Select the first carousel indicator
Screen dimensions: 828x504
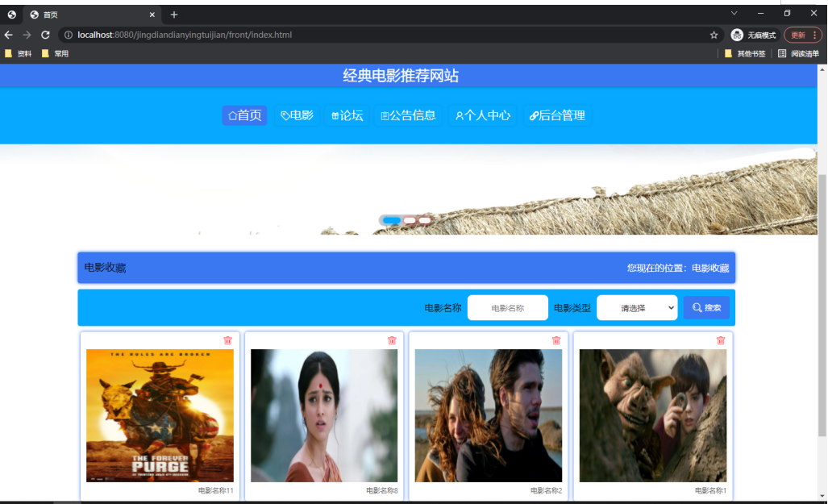tap(391, 220)
